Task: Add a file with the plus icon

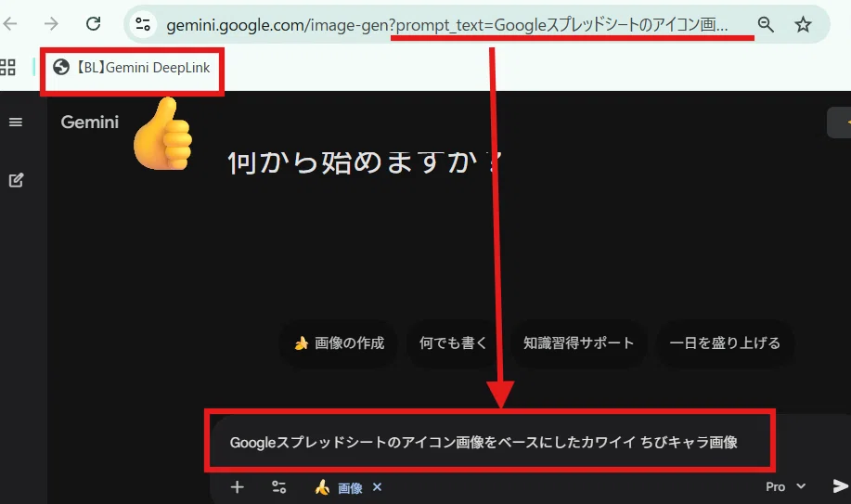Action: 238,486
